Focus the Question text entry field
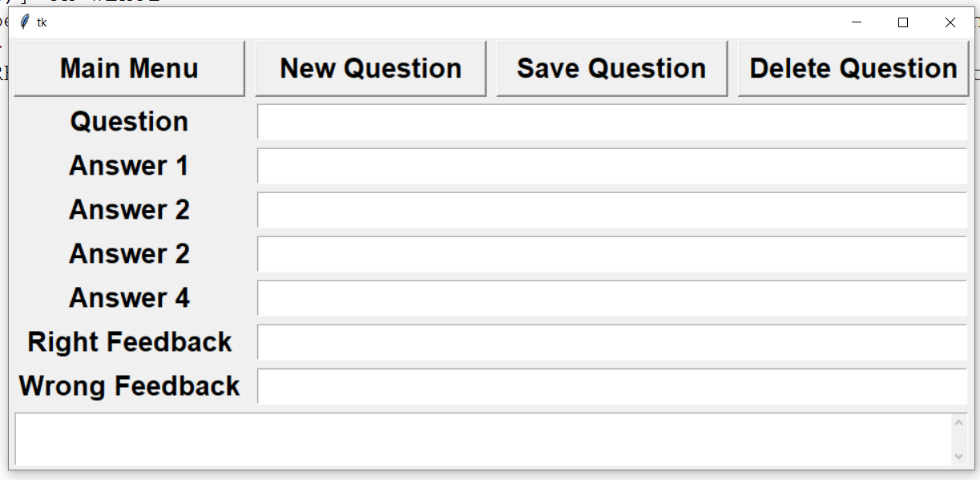Image resolution: width=980 pixels, height=480 pixels. (611, 122)
